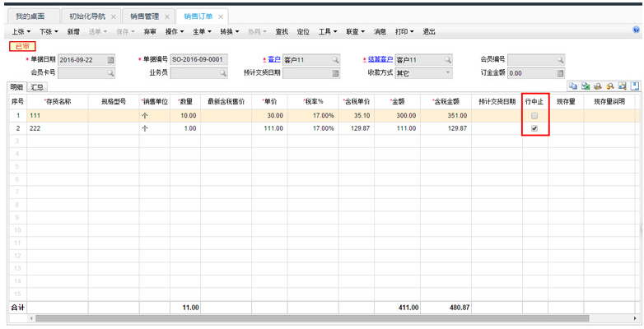The image size is (644, 329).
Task: Close the 销售管理 tab with its ×
Action: pyautogui.click(x=166, y=16)
